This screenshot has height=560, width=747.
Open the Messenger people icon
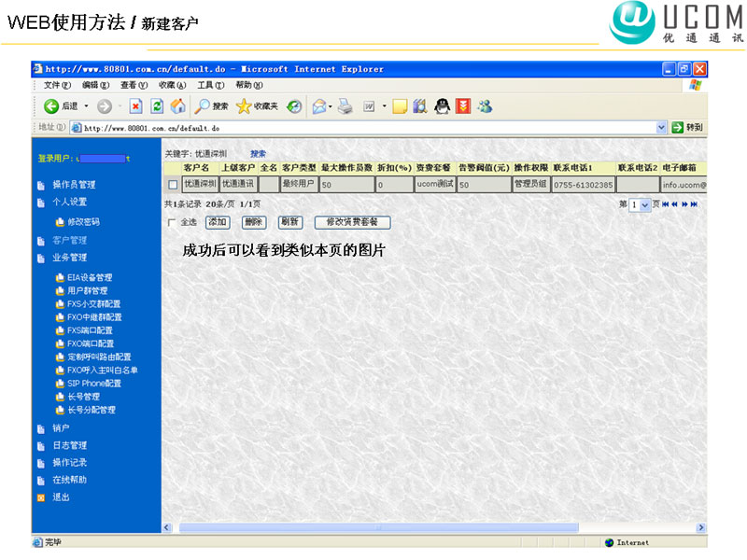(x=485, y=106)
